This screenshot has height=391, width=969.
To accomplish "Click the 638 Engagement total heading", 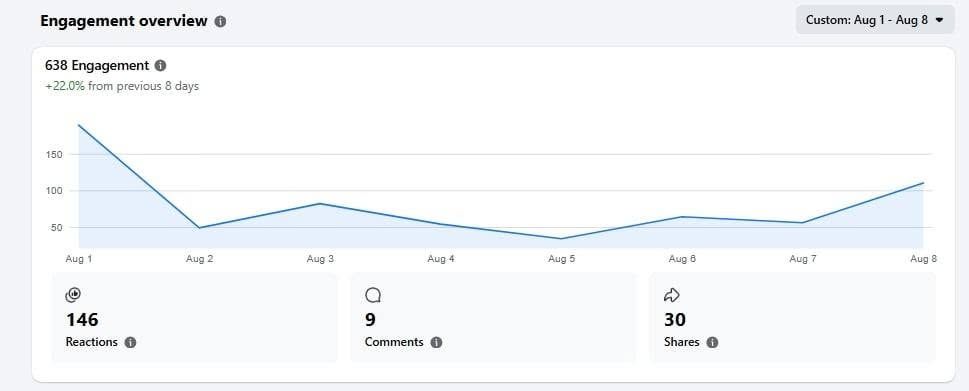I will [x=97, y=65].
